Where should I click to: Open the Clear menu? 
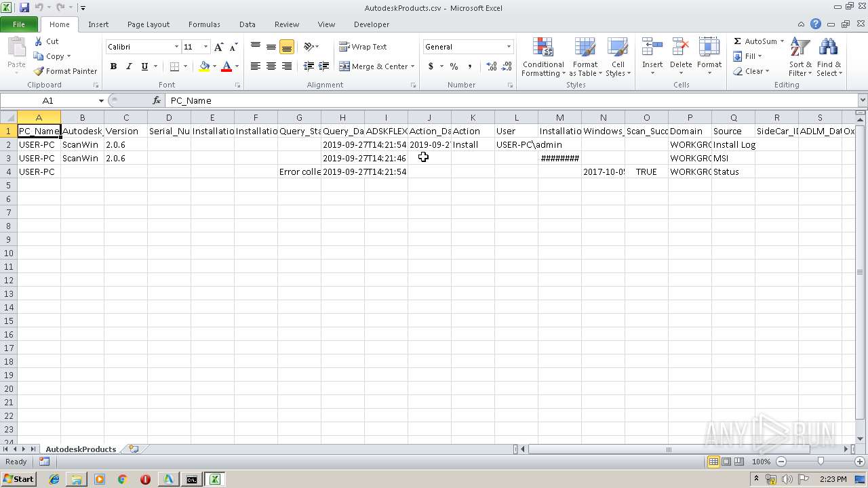(751, 71)
